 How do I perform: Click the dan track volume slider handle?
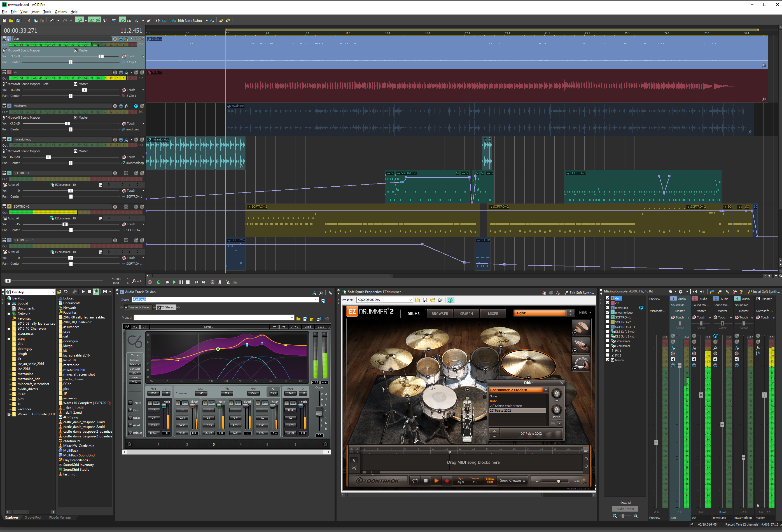tap(101, 57)
